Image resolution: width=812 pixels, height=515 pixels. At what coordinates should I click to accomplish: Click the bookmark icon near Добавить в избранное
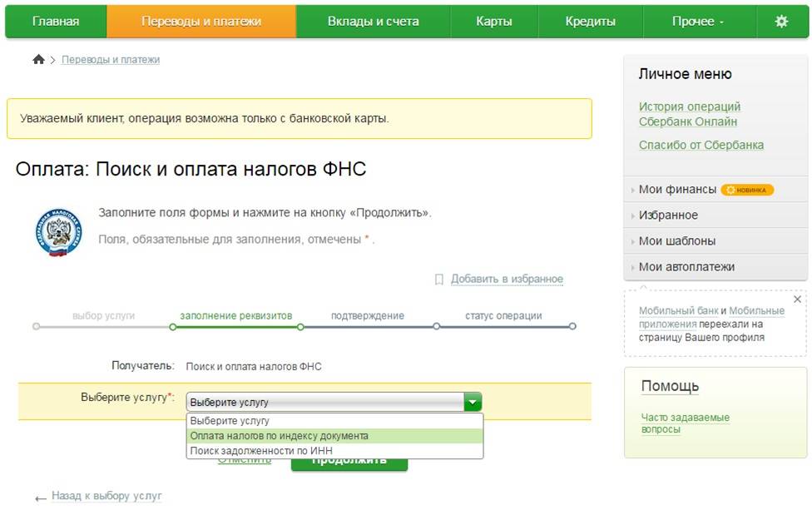[439, 280]
